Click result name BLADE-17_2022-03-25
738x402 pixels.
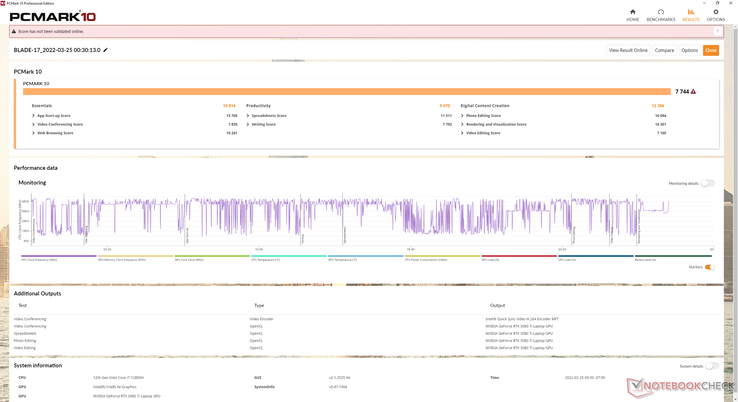(57, 50)
